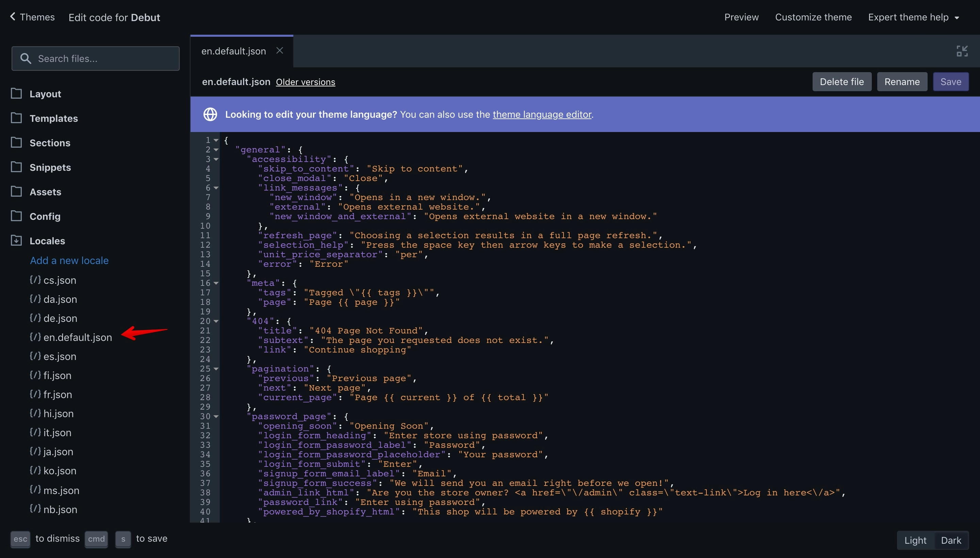This screenshot has height=558, width=980.
Task: Click the Assets folder icon
Action: (x=16, y=192)
